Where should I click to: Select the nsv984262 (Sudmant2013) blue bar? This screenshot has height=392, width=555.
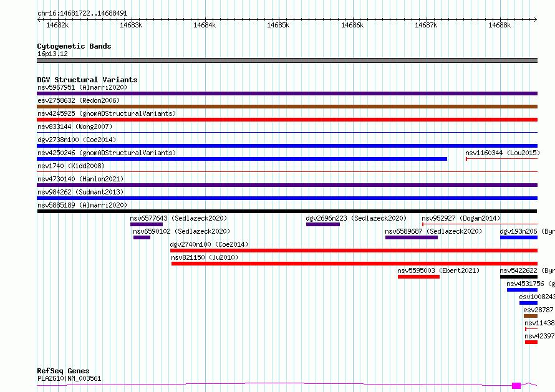click(287, 198)
